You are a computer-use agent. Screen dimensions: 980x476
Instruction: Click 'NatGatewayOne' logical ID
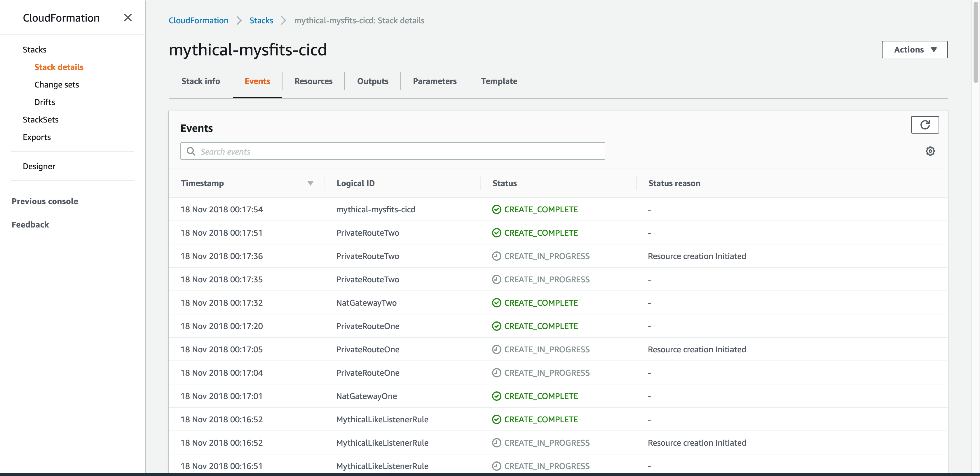pos(366,396)
